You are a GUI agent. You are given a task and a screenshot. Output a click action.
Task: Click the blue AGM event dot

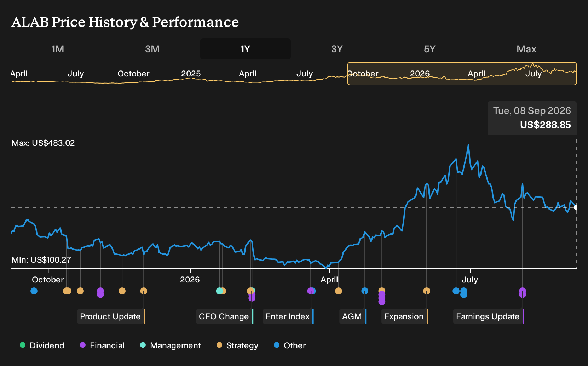(x=365, y=291)
